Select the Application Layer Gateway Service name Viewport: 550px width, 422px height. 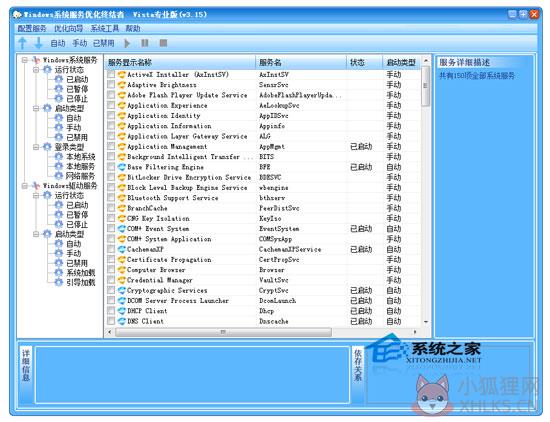(x=187, y=136)
